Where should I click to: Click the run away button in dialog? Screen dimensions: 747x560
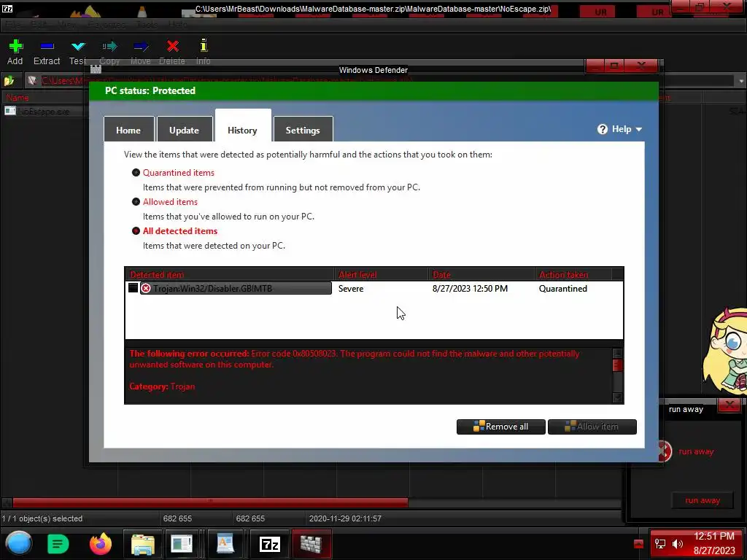click(703, 500)
